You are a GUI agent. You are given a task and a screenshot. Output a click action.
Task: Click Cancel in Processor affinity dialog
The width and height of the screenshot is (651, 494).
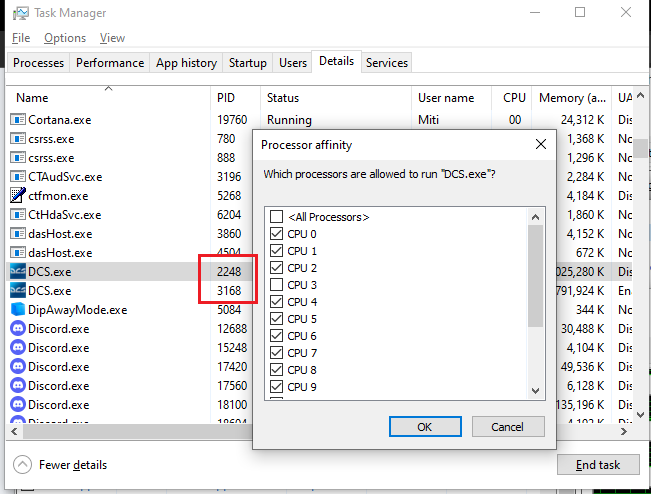[x=508, y=427]
